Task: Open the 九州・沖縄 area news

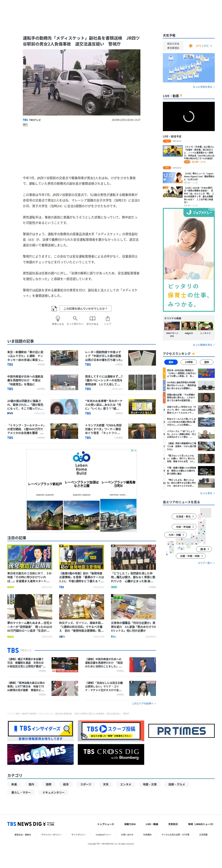Action: (x=176, y=535)
